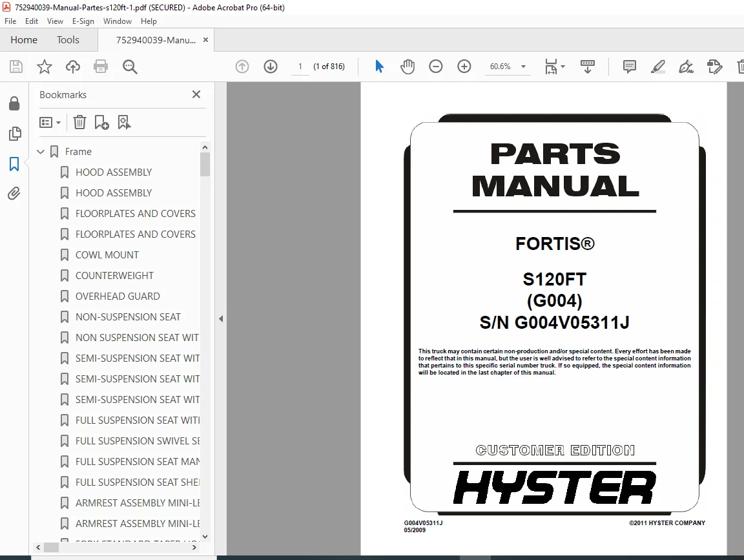Close the 752940039-Manu document tab

205,40
